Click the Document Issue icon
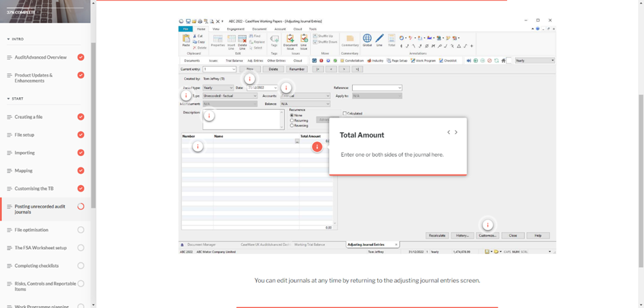This screenshot has width=644, height=308. [x=291, y=40]
